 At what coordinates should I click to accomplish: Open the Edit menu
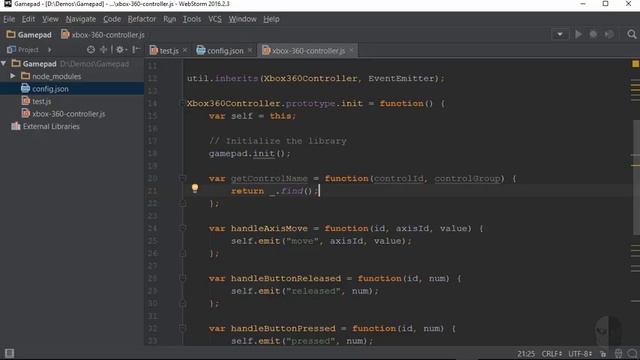point(28,19)
